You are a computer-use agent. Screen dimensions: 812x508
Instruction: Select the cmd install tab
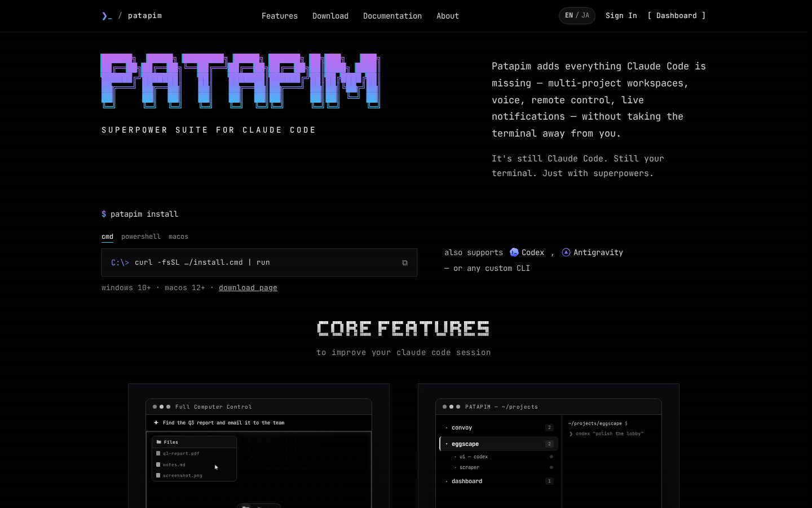click(107, 237)
